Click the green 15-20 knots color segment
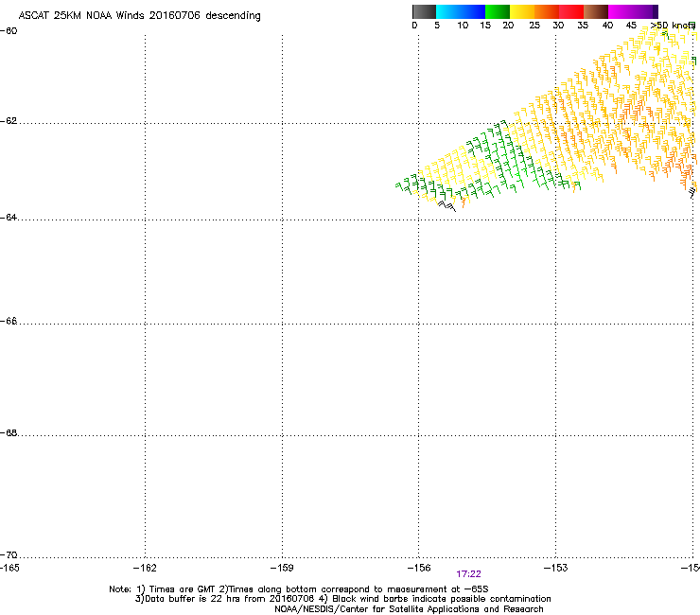The height and width of the screenshot is (615, 700). (x=498, y=11)
